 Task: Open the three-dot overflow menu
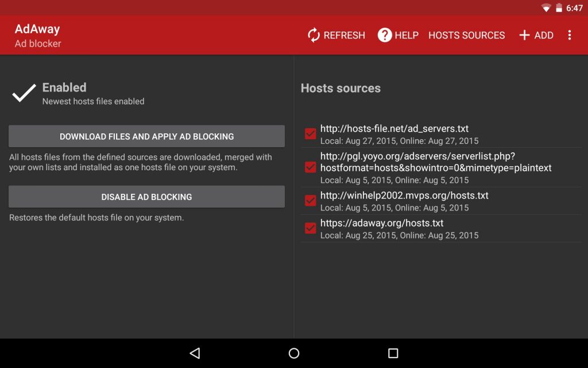569,35
